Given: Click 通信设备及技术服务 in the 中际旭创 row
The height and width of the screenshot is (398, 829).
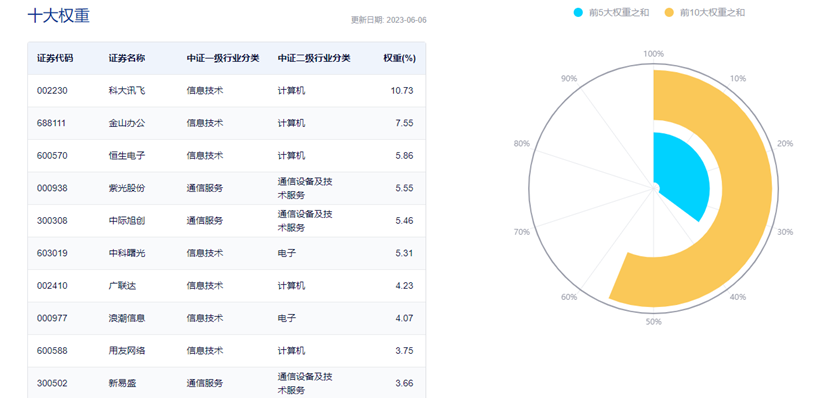Looking at the screenshot, I should [x=305, y=221].
